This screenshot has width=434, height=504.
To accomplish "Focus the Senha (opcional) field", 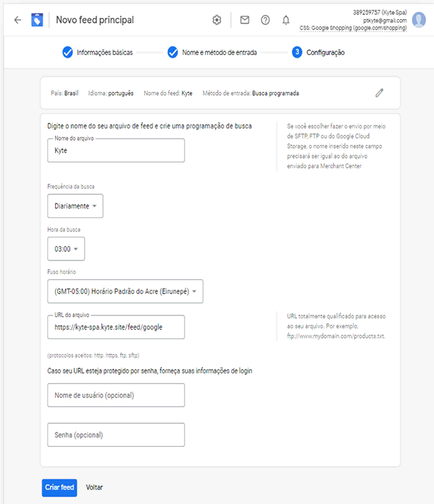I will click(x=116, y=435).
